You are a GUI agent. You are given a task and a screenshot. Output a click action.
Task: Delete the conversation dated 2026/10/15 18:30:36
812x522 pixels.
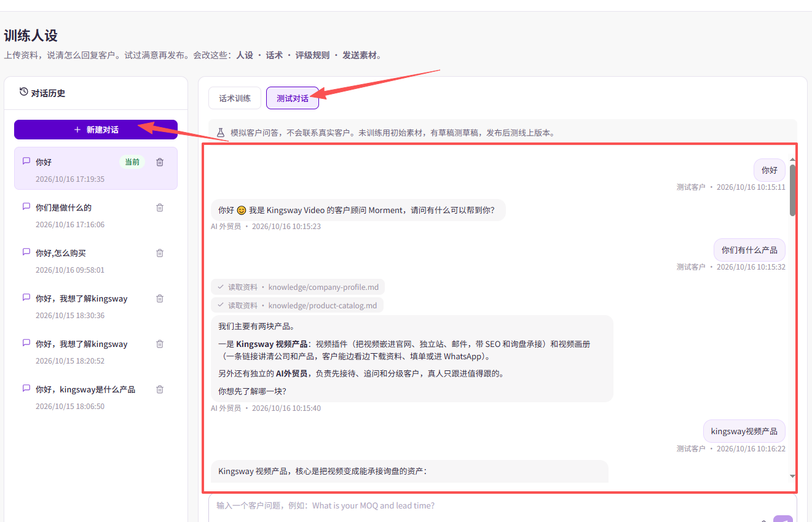(x=160, y=298)
